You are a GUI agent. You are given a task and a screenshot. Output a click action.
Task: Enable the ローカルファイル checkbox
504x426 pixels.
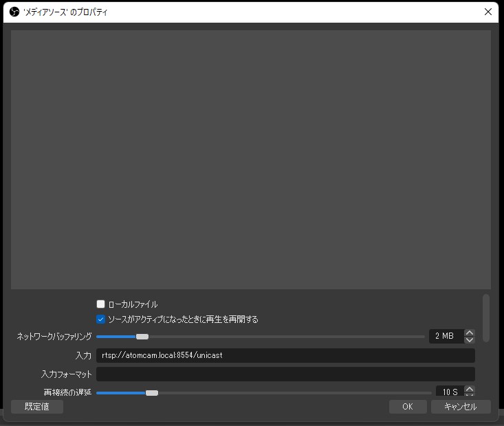100,304
